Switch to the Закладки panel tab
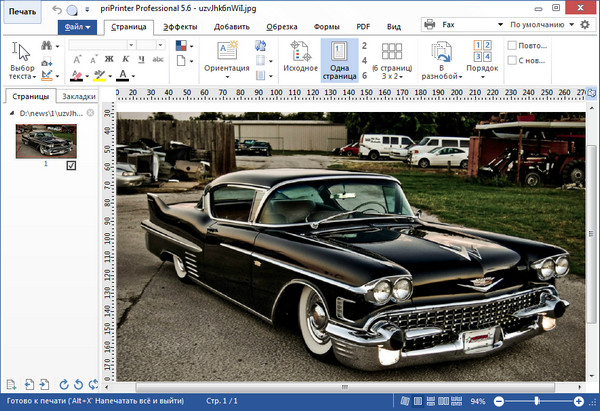 coord(78,97)
